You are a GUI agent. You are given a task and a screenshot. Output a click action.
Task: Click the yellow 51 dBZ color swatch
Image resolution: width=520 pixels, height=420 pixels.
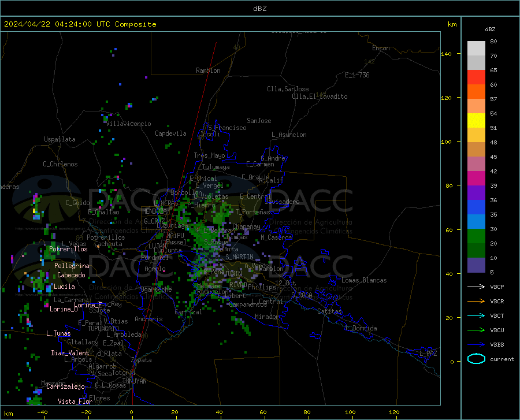476,121
